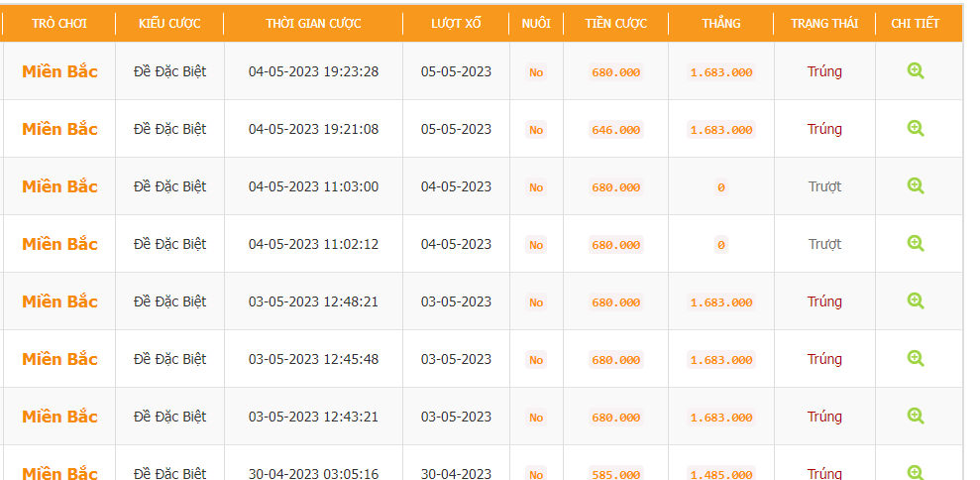
Task: Click Trượt status in the 11:02:12 row
Action: (824, 244)
